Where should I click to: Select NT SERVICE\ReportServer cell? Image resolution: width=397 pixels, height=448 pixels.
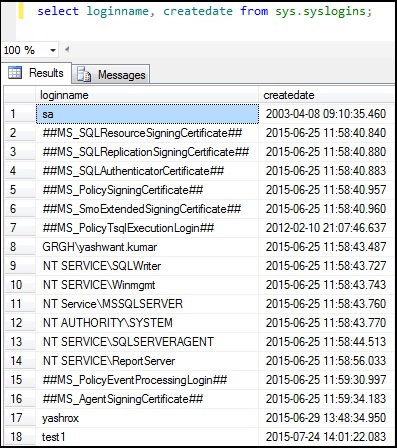coord(147,361)
